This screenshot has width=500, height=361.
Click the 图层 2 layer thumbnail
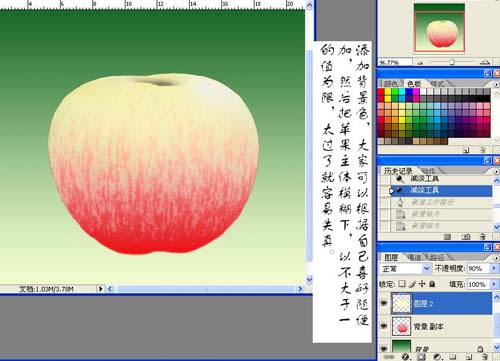click(x=401, y=303)
